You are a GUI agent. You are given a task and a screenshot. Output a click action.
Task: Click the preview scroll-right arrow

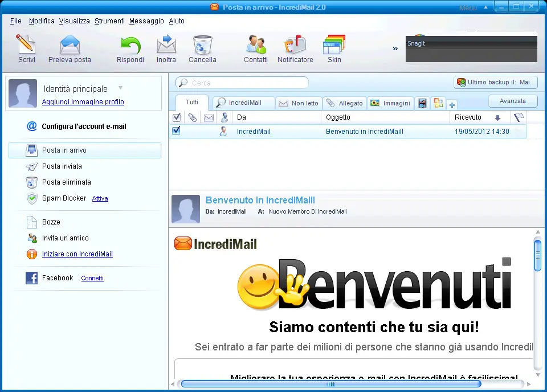click(529, 384)
